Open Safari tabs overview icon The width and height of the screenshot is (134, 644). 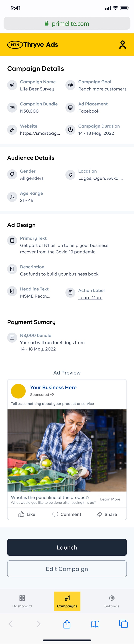tap(123, 624)
